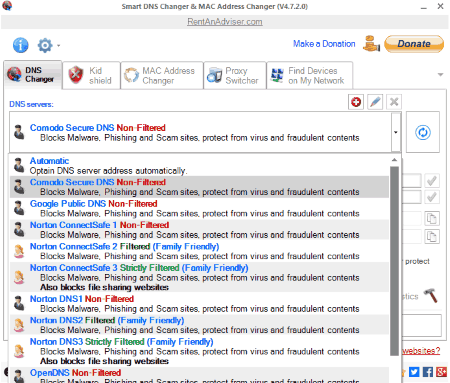Click the red add DNS server icon
This screenshot has height=383, width=450.
356,102
